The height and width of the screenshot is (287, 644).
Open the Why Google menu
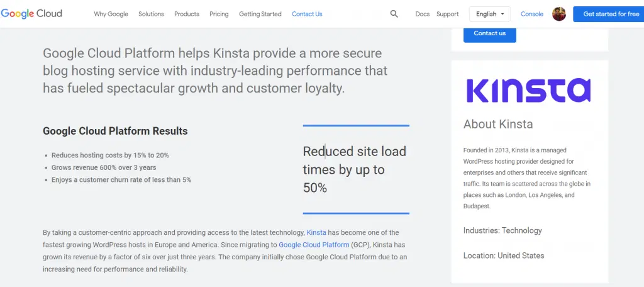click(111, 14)
